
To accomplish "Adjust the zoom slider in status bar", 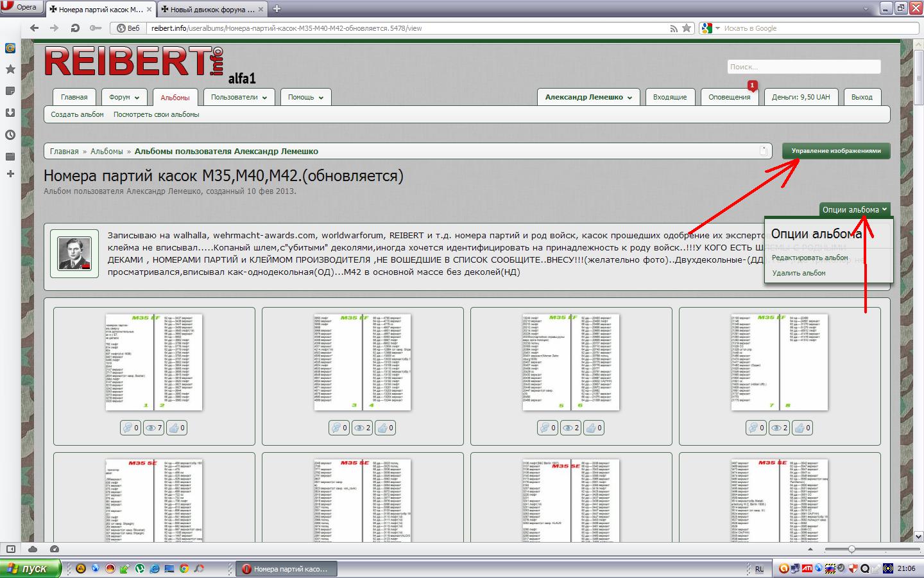I will [851, 549].
